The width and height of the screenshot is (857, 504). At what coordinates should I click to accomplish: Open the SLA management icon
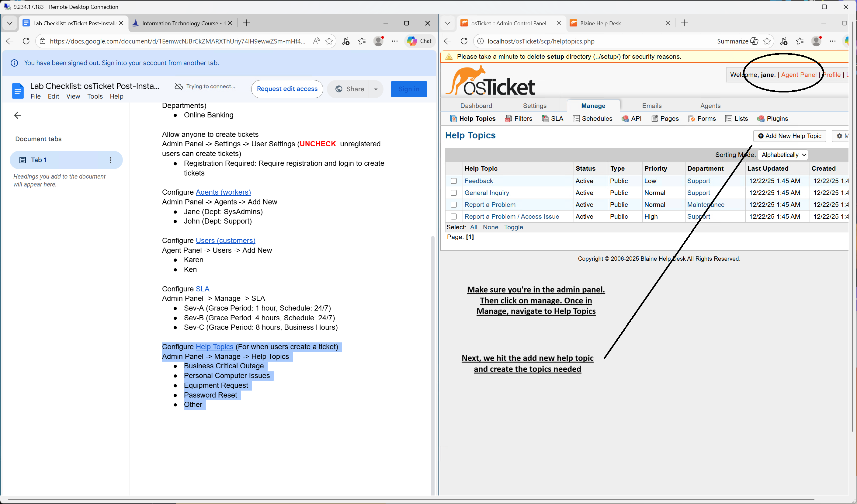545,119
